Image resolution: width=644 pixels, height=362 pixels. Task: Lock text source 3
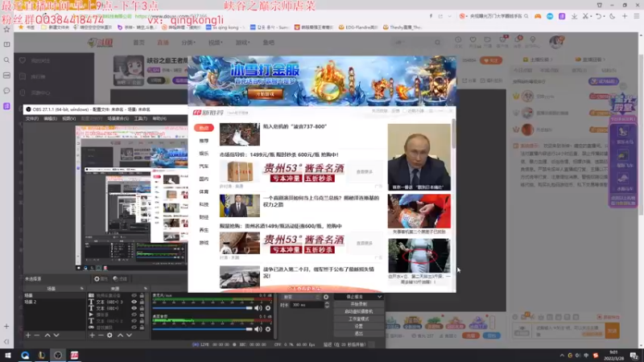[x=142, y=302]
